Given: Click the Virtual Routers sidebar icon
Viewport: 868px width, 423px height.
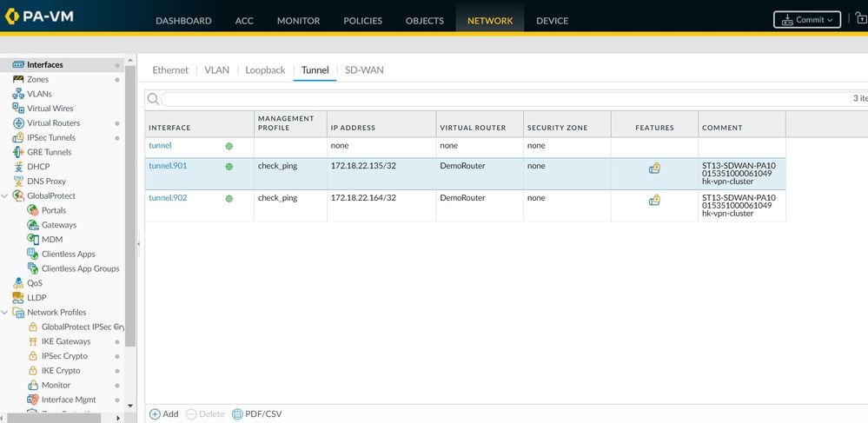Looking at the screenshot, I should coord(18,123).
